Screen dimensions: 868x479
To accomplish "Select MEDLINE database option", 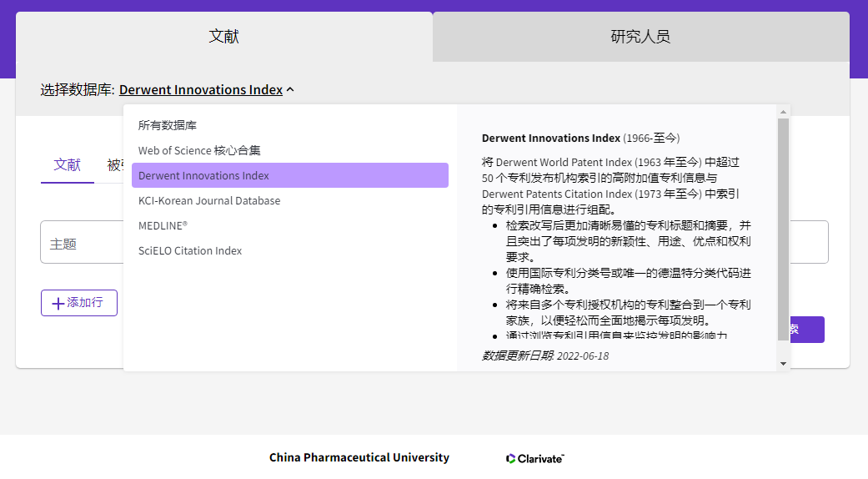I will coord(163,225).
